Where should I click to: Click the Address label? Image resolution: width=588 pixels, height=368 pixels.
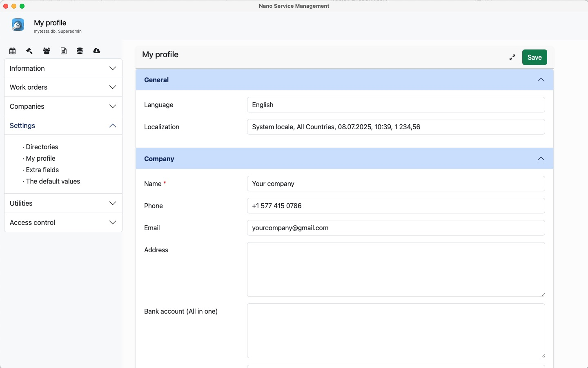tap(156, 250)
